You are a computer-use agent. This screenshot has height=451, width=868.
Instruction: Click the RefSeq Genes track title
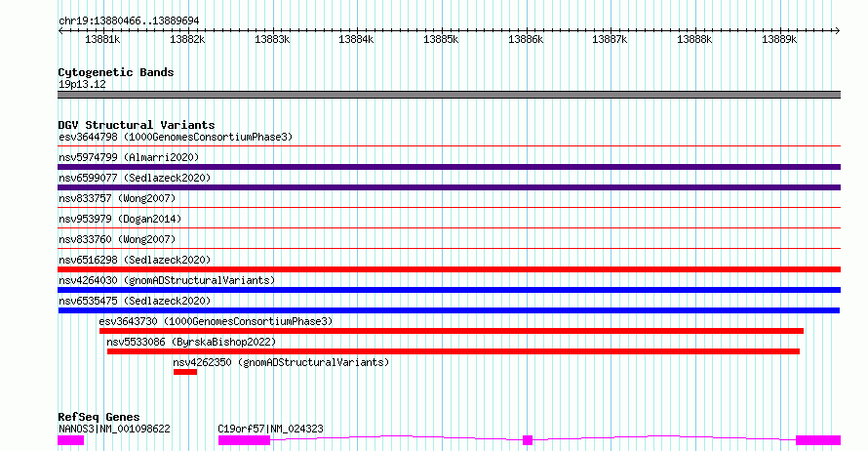tap(99, 417)
